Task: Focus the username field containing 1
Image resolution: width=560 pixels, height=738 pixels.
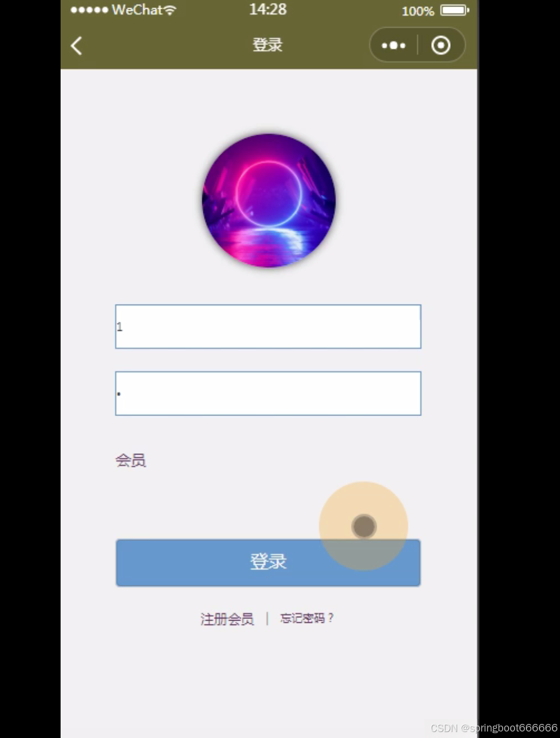Action: coord(268,327)
